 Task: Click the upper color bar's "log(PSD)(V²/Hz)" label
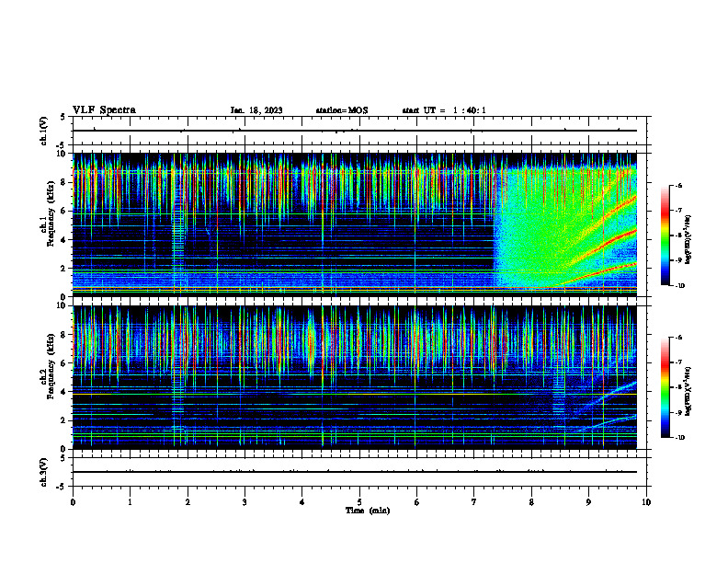[688, 240]
